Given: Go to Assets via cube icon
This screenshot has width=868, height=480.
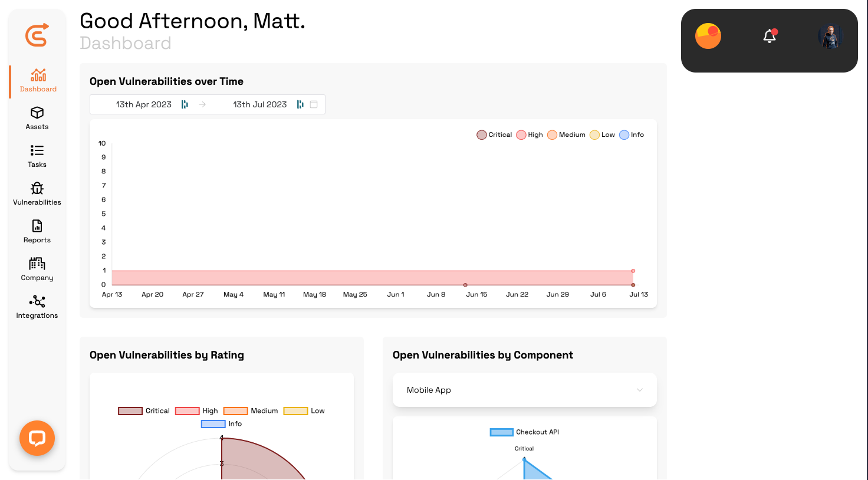Looking at the screenshot, I should point(37,113).
